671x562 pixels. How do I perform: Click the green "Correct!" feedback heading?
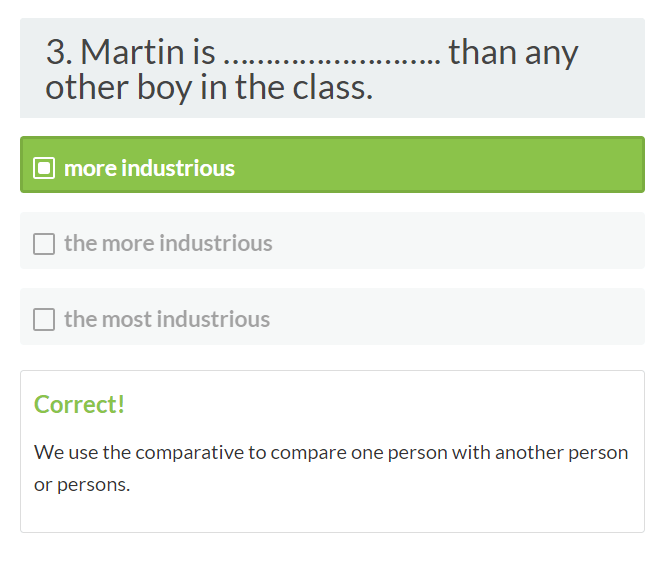[79, 404]
